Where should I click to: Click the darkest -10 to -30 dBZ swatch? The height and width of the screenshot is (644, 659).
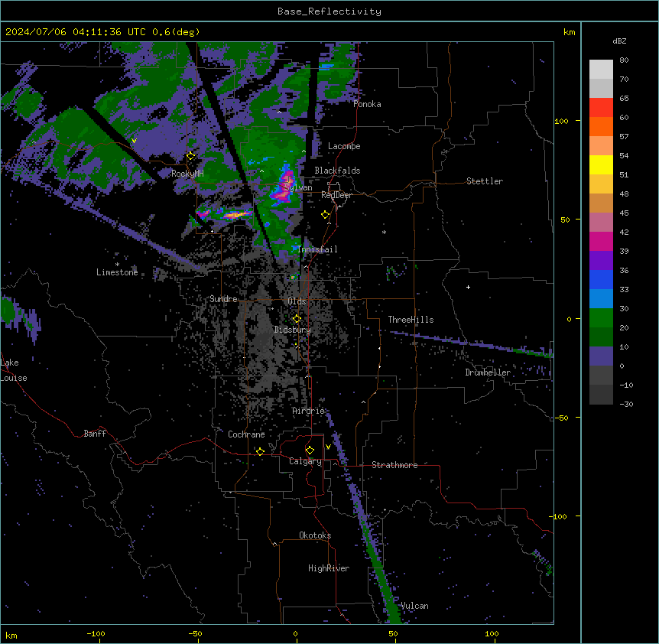click(x=601, y=395)
